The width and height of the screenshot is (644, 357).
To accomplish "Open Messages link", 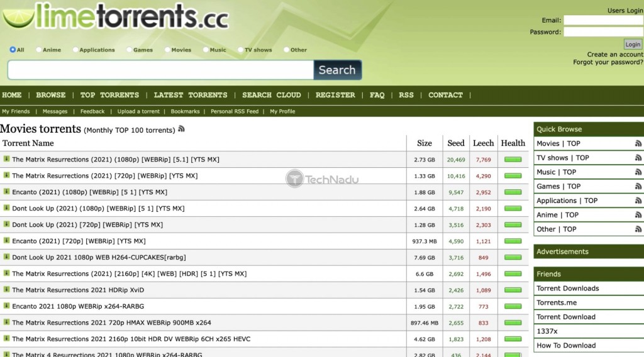I will 55,111.
